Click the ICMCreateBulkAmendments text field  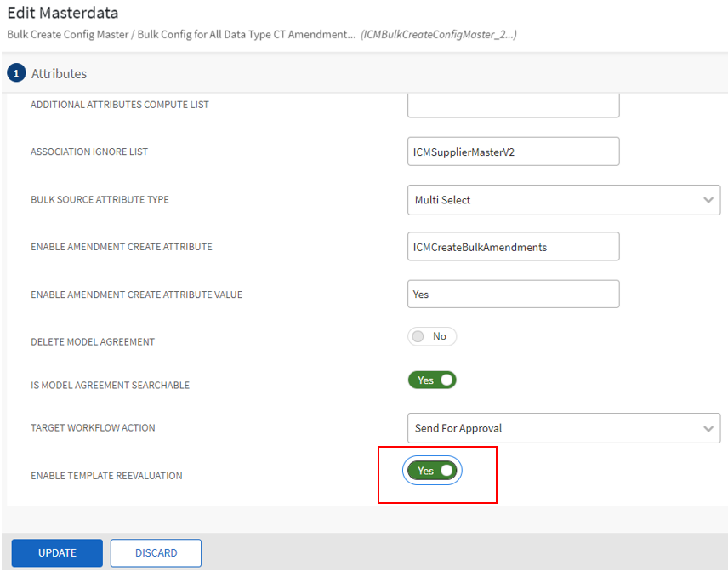click(x=513, y=247)
